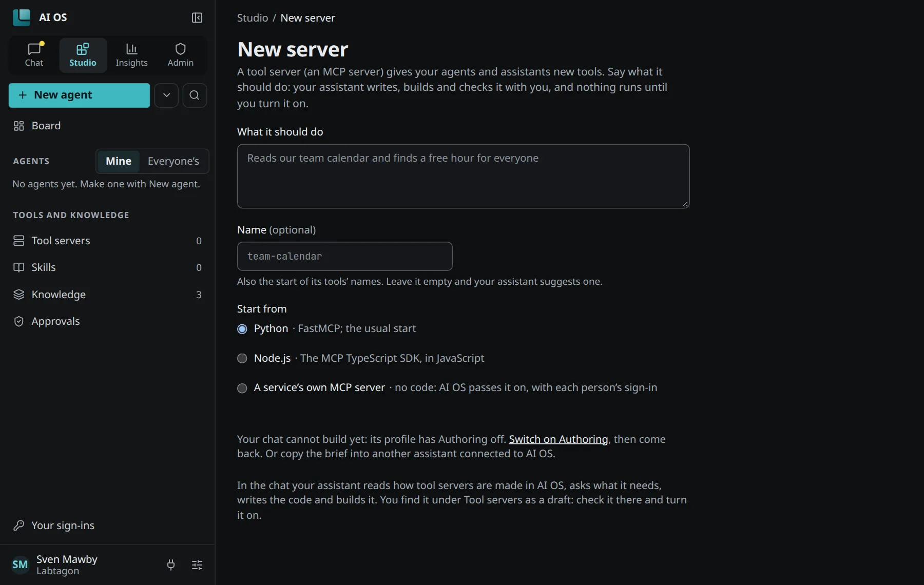Screen dimensions: 924x585
Task: Show Everyone's agents
Action: point(174,161)
